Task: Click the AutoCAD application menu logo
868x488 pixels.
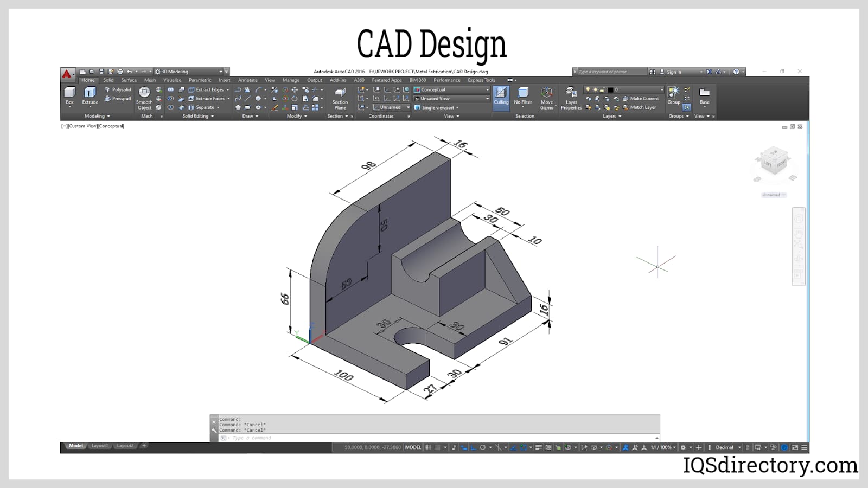Action: (x=67, y=74)
